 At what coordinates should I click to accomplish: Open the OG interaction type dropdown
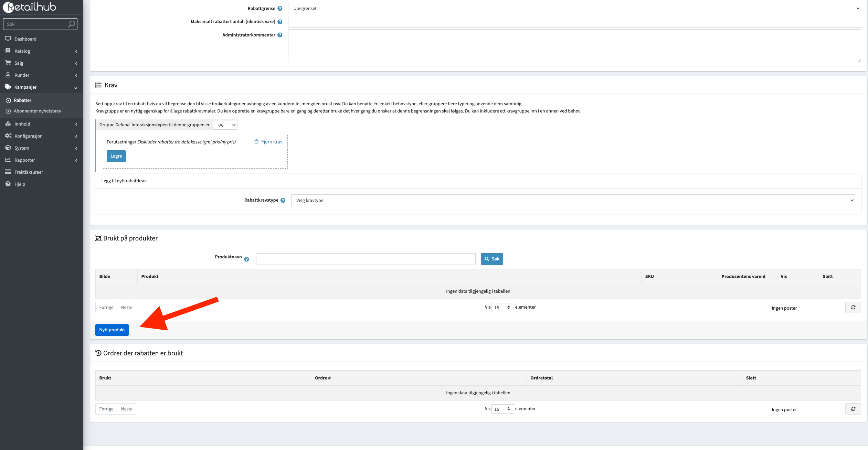[225, 125]
